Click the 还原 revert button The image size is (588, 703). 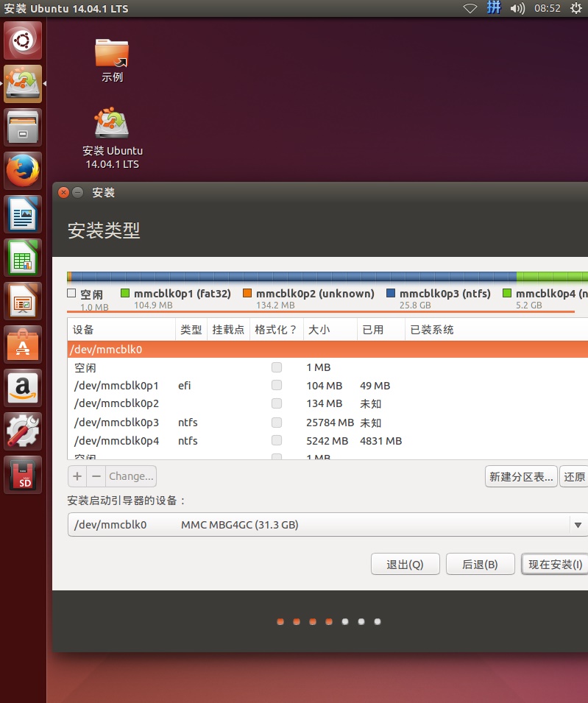pos(574,476)
